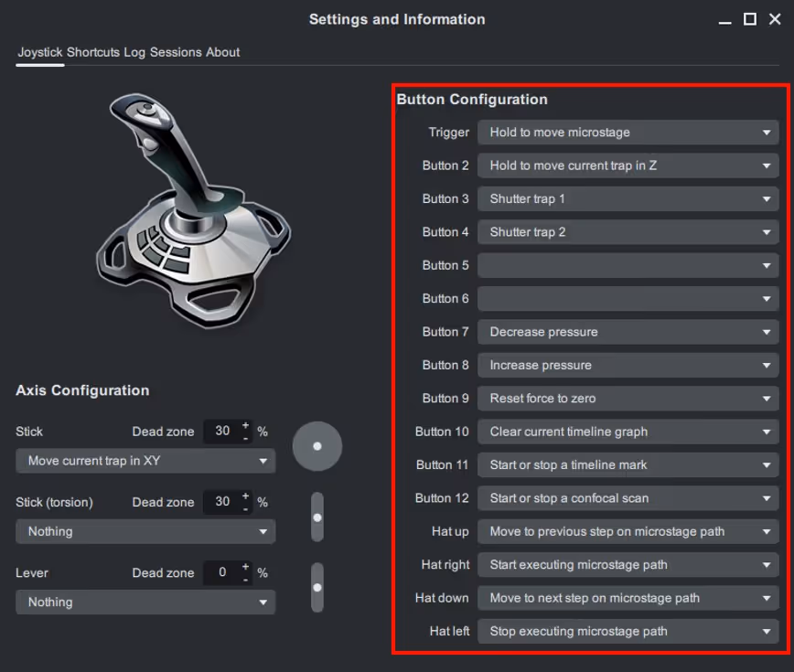Open Button 7 Decrease pressure dropdown

click(x=628, y=332)
